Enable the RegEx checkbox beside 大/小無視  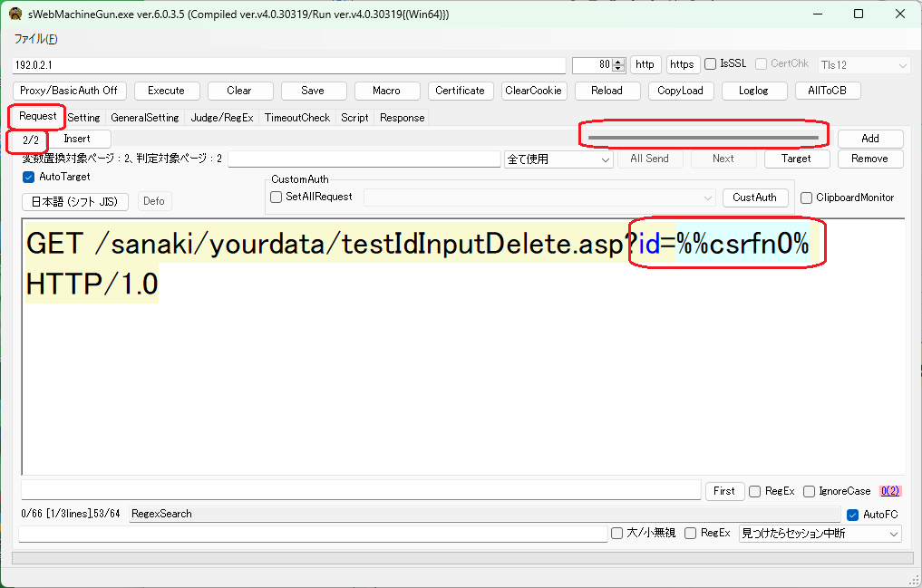(691, 534)
